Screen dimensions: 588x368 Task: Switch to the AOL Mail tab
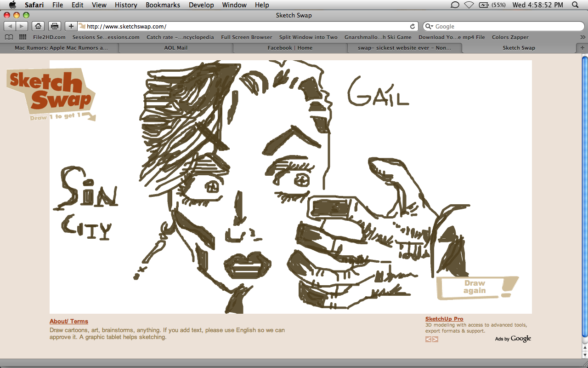point(176,48)
